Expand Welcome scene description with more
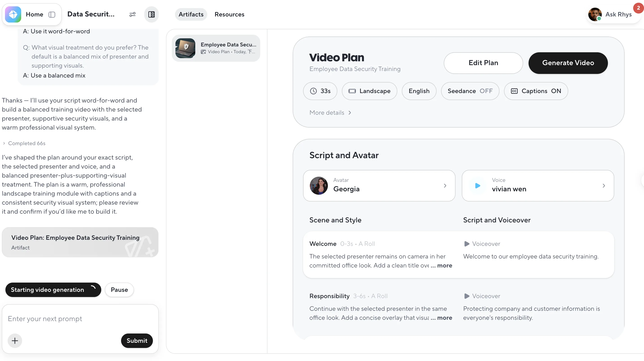The image size is (644, 361). (444, 265)
